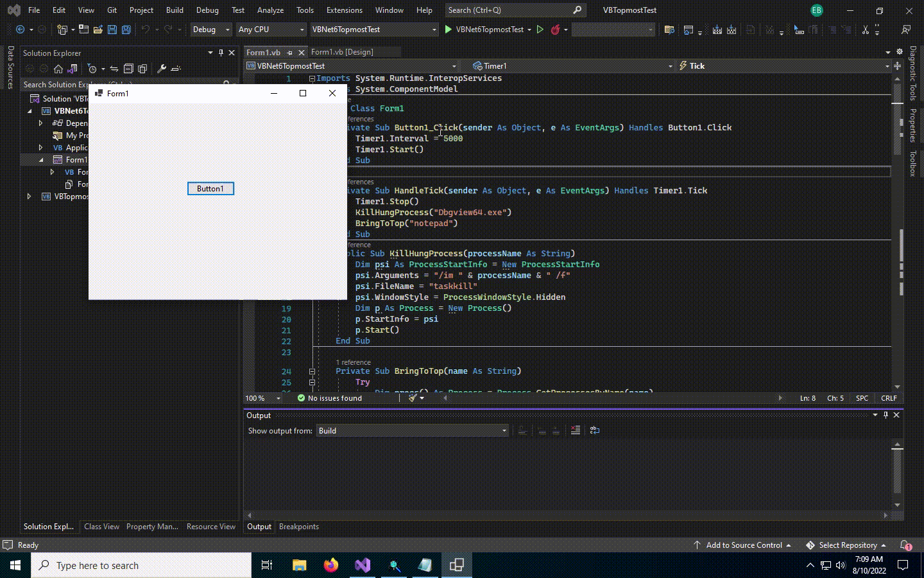
Task: Toggle auto-hide pin on Solution Explorer panel
Action: [x=221, y=53]
